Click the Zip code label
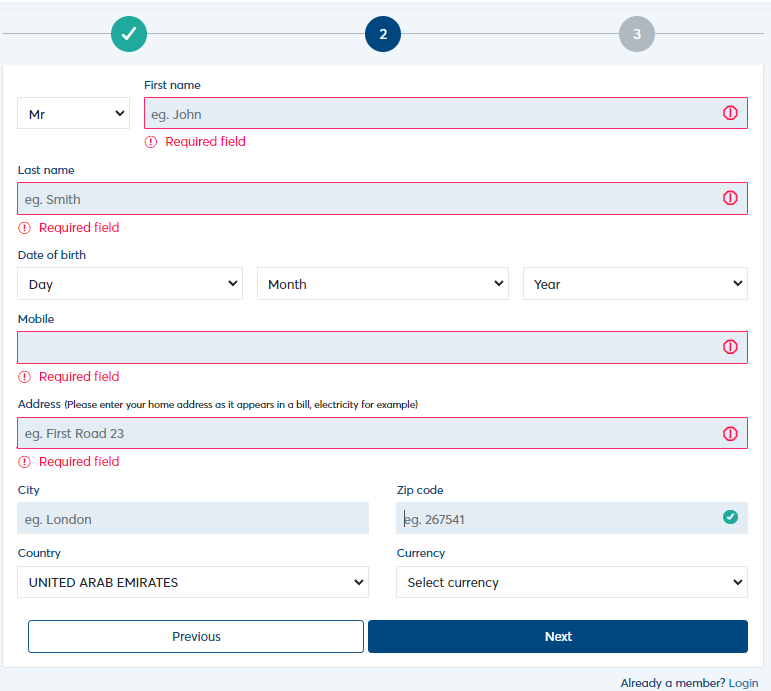This screenshot has height=691, width=771. tap(420, 490)
